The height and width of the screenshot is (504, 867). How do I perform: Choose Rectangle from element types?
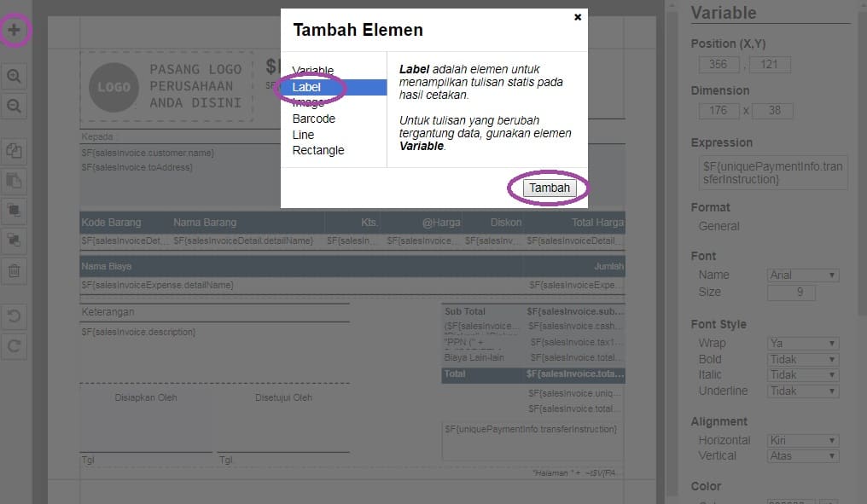tap(318, 150)
